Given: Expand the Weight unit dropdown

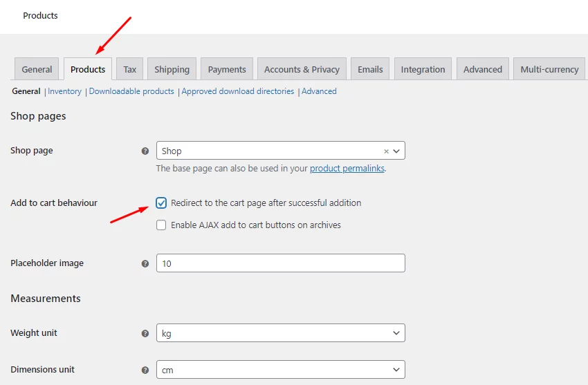Looking at the screenshot, I should (280, 333).
